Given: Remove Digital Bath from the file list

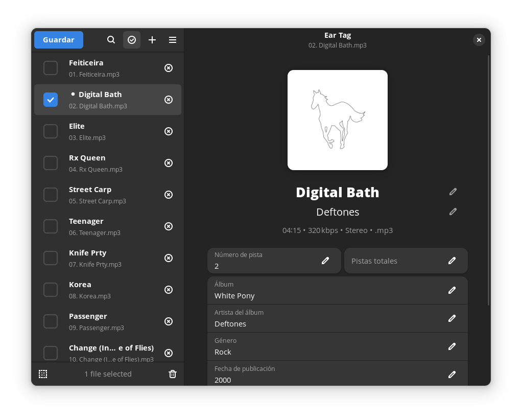Looking at the screenshot, I should tap(169, 100).
